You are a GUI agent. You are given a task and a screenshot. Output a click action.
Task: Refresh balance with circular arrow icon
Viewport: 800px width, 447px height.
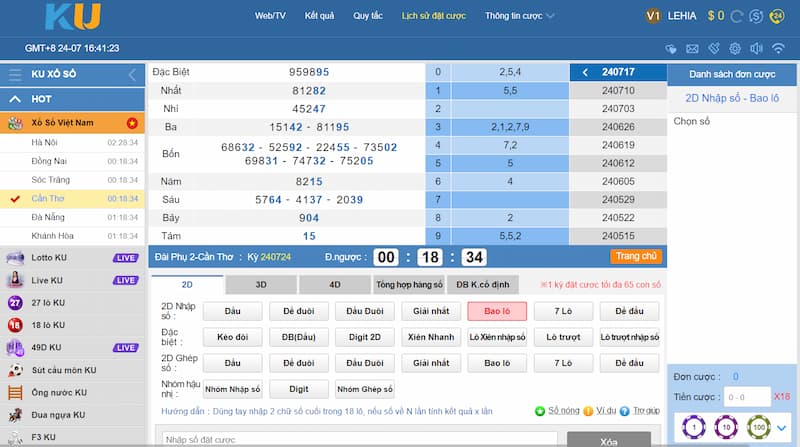click(736, 16)
